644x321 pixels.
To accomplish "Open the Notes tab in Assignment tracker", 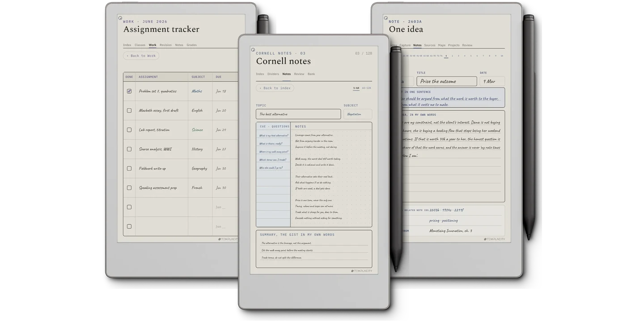I will tap(179, 45).
